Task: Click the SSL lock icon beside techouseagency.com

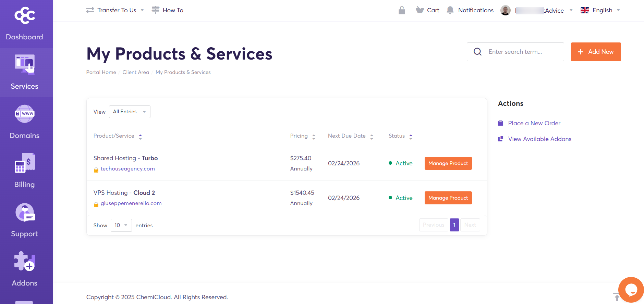Action: click(x=96, y=170)
